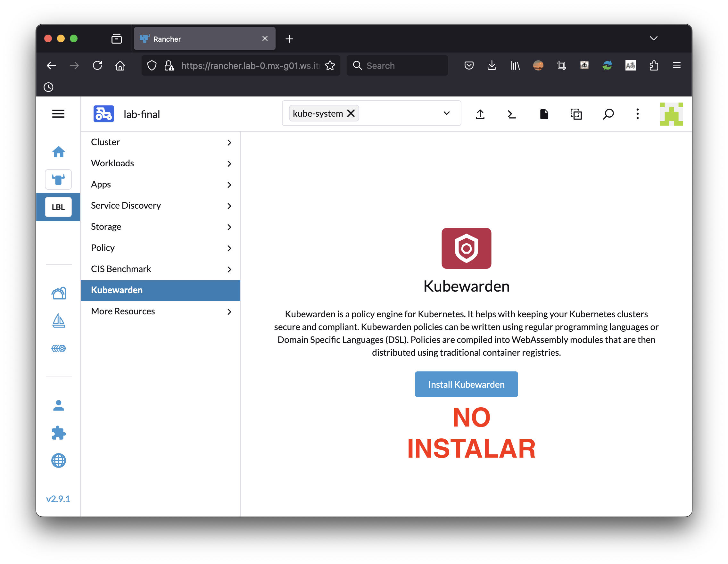Open the three-dot more actions menu
This screenshot has height=564, width=728.
tap(638, 114)
